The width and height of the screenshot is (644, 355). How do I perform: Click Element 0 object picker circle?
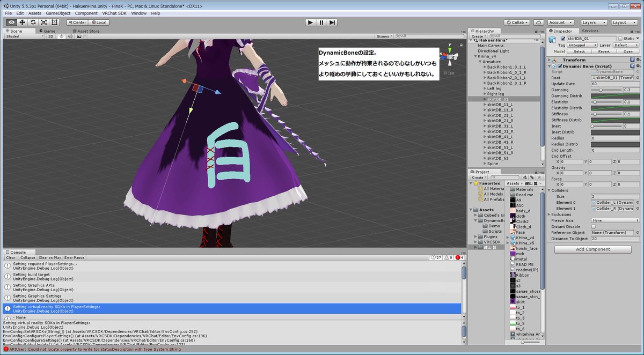638,202
